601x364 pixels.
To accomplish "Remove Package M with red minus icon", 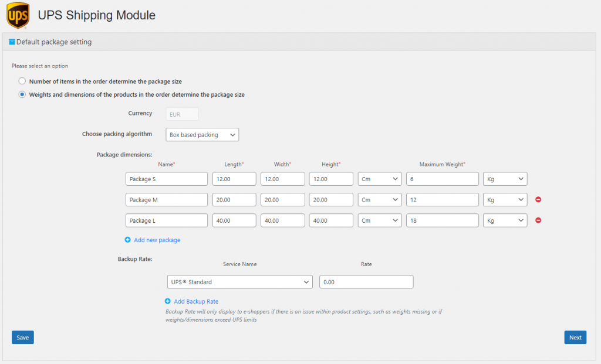I will [538, 199].
